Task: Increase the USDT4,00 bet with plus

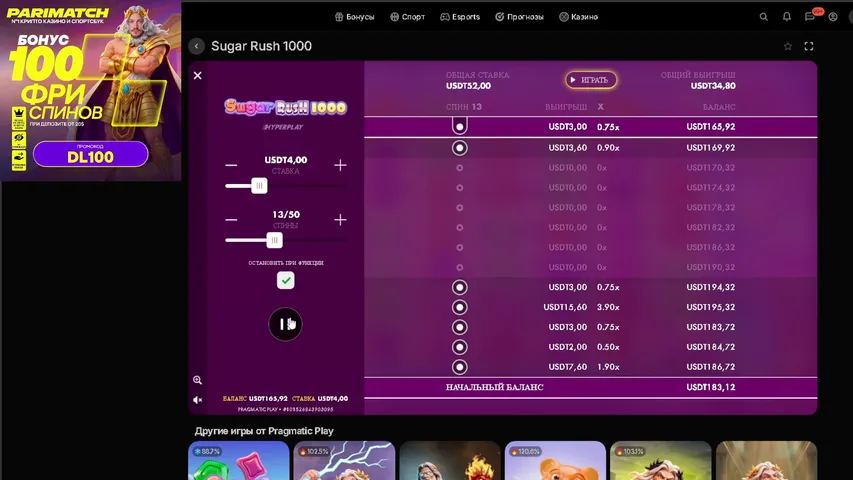Action: 340,165
